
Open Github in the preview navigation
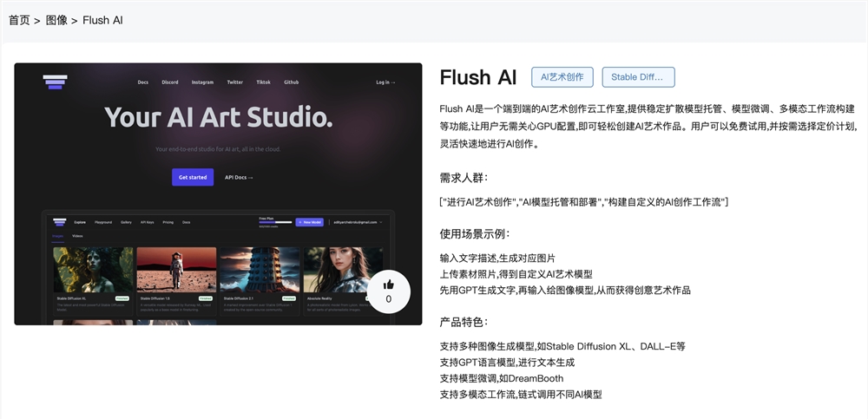pyautogui.click(x=291, y=82)
